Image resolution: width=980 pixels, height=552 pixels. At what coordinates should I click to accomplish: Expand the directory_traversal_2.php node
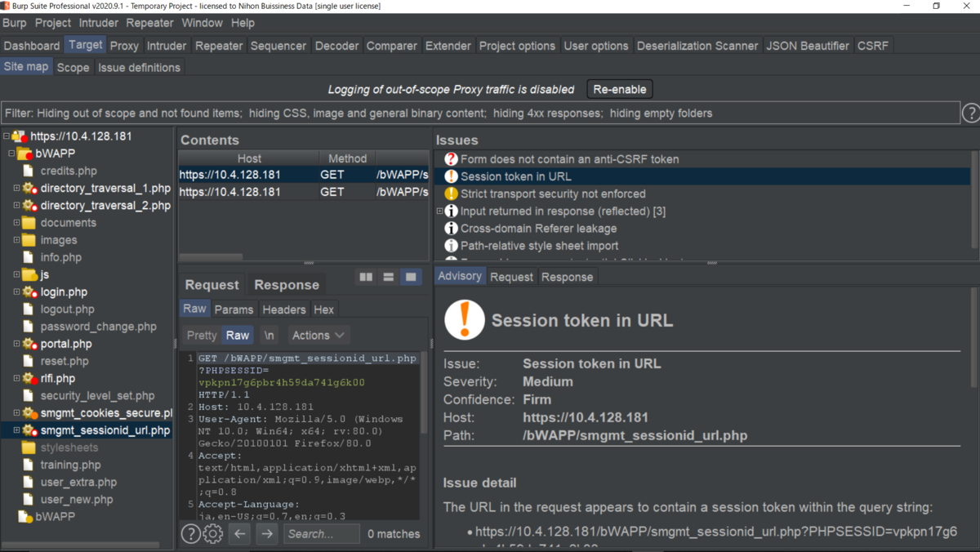pos(16,206)
